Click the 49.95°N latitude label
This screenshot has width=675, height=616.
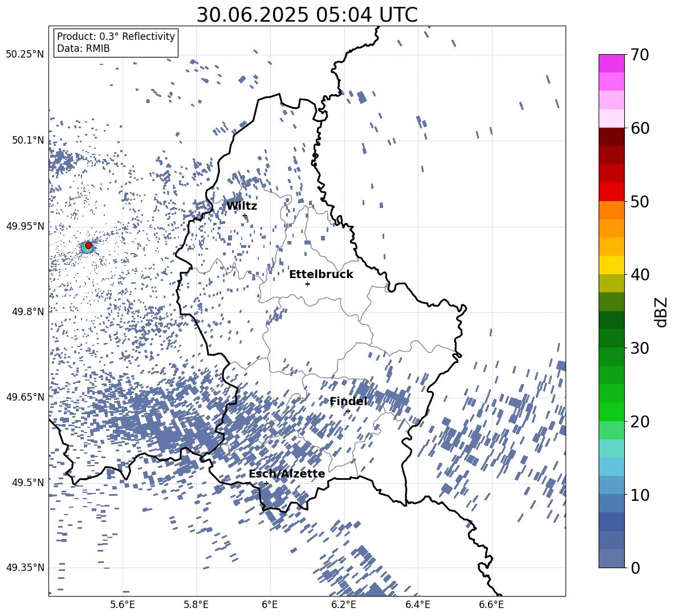pyautogui.click(x=25, y=226)
